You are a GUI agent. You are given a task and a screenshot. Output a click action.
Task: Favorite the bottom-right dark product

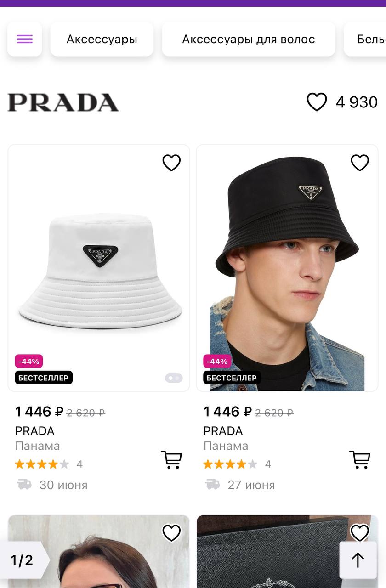(360, 533)
